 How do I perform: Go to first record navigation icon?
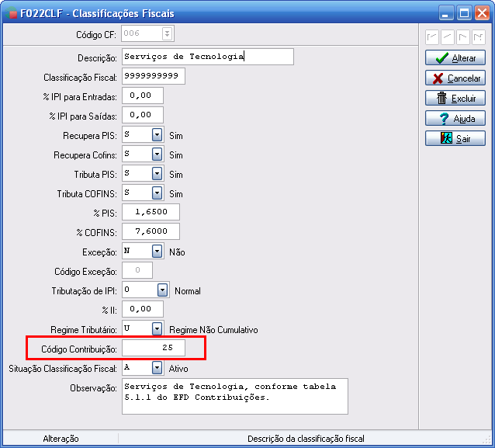[x=432, y=37]
